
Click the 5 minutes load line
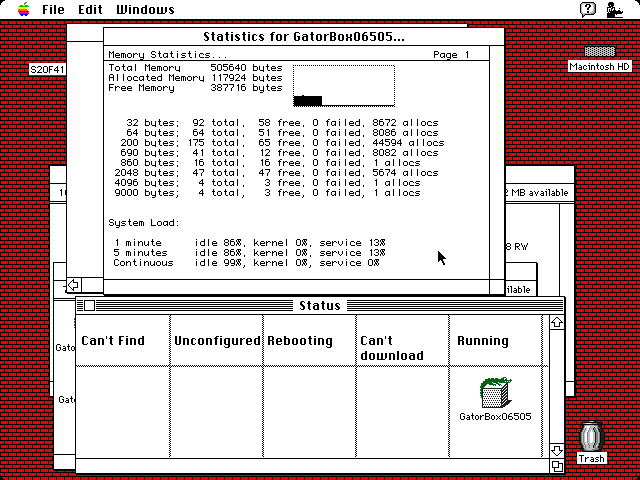point(249,253)
